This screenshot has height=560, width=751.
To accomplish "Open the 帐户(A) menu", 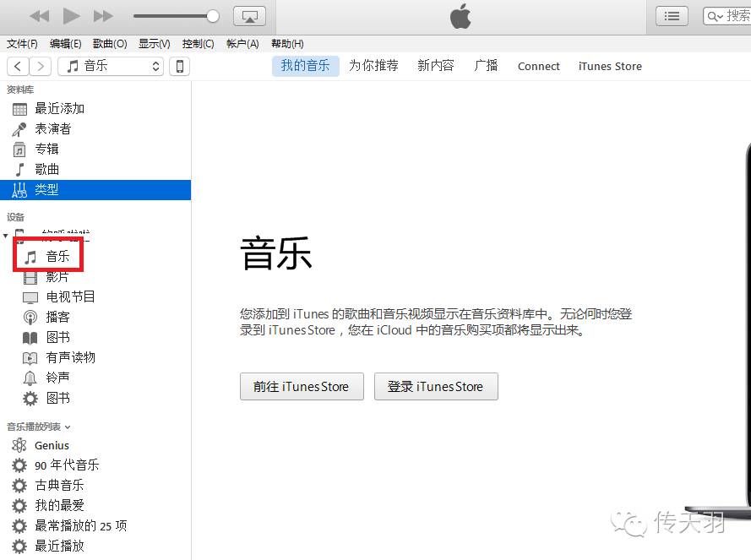I will pos(242,44).
